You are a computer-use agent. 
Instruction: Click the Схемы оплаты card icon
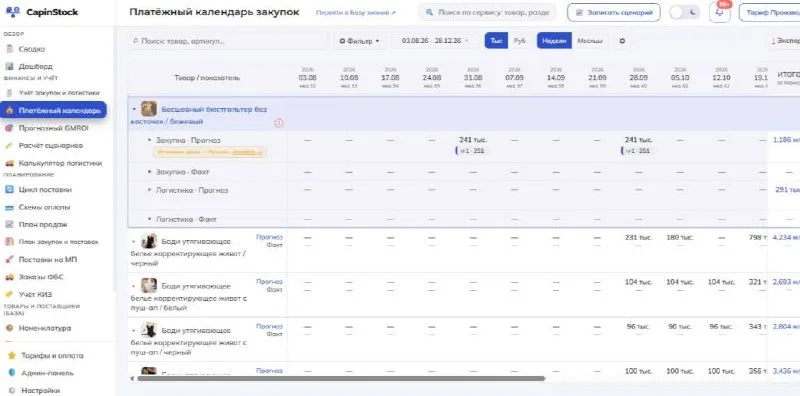click(9, 207)
